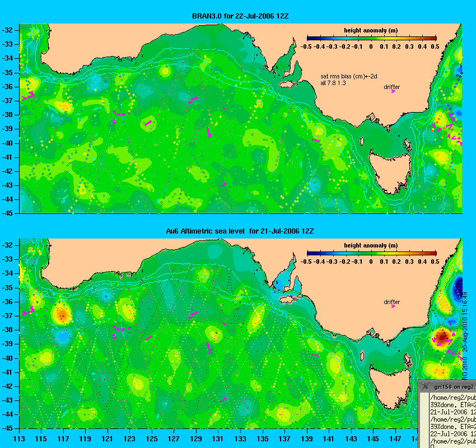Click the magenta drifter marker in the BRAN3.0 legend

(393, 91)
